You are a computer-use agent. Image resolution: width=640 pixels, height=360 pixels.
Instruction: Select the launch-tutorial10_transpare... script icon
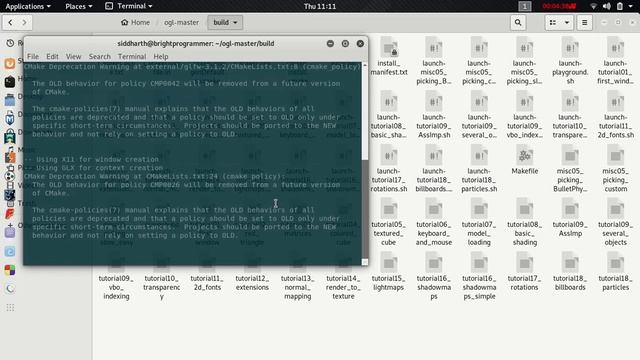tap(570, 101)
